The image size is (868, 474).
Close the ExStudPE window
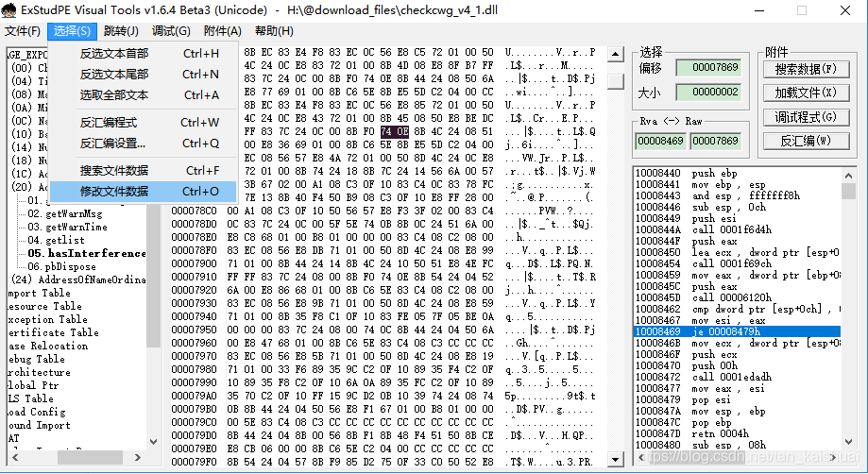[x=845, y=10]
